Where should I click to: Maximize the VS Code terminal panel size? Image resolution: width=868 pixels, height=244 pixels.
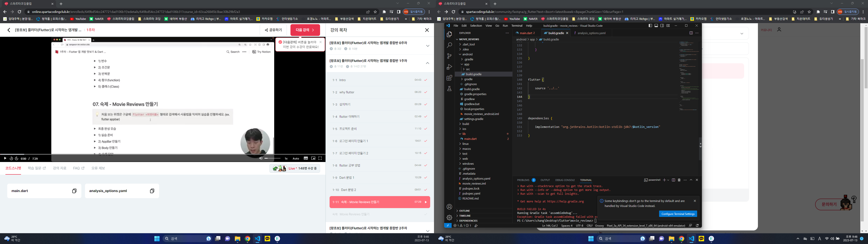tap(691, 180)
